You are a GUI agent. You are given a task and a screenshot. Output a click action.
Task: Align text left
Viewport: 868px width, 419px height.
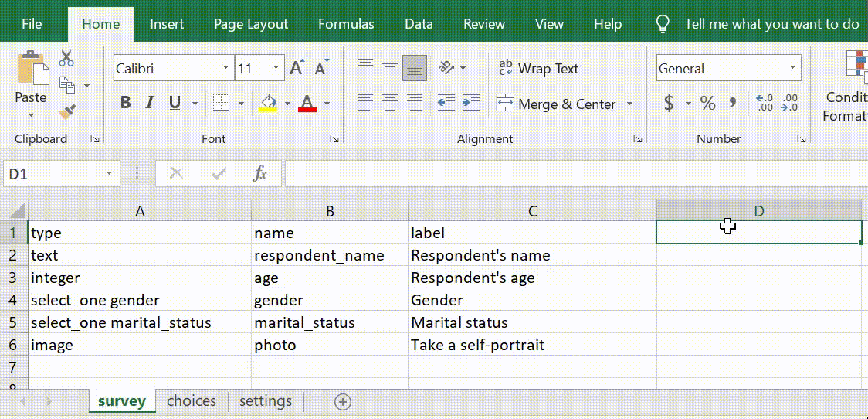[x=364, y=103]
